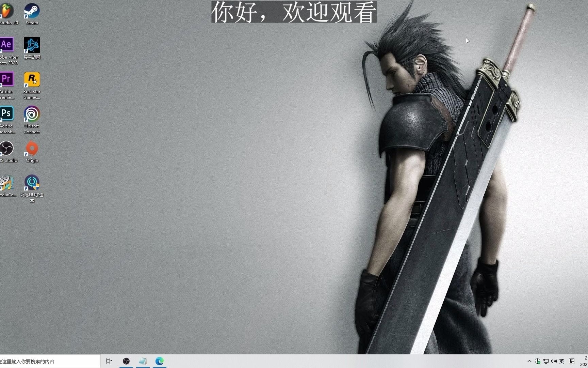This screenshot has height=368, width=588.
Task: Toggle the 拼 IME mode indicator
Action: click(x=572, y=361)
